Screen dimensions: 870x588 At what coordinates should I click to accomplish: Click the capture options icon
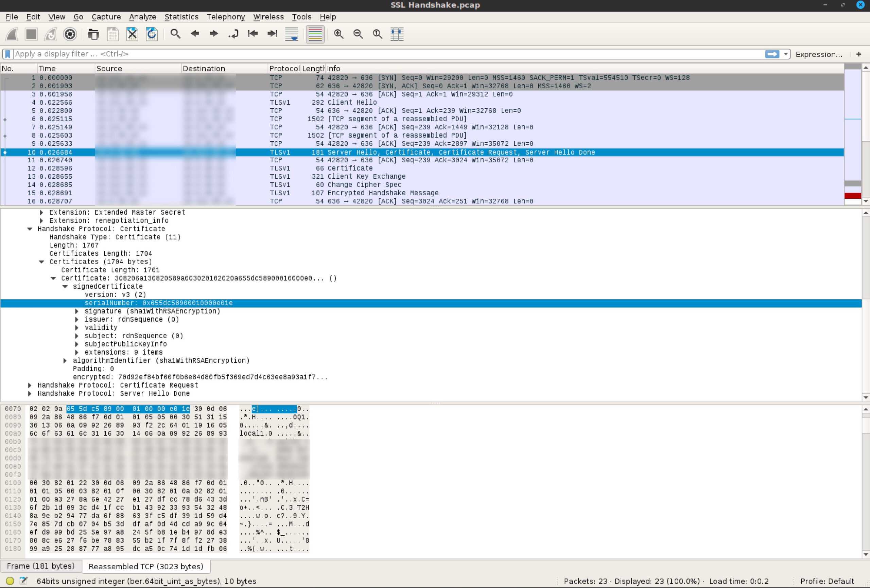[70, 34]
